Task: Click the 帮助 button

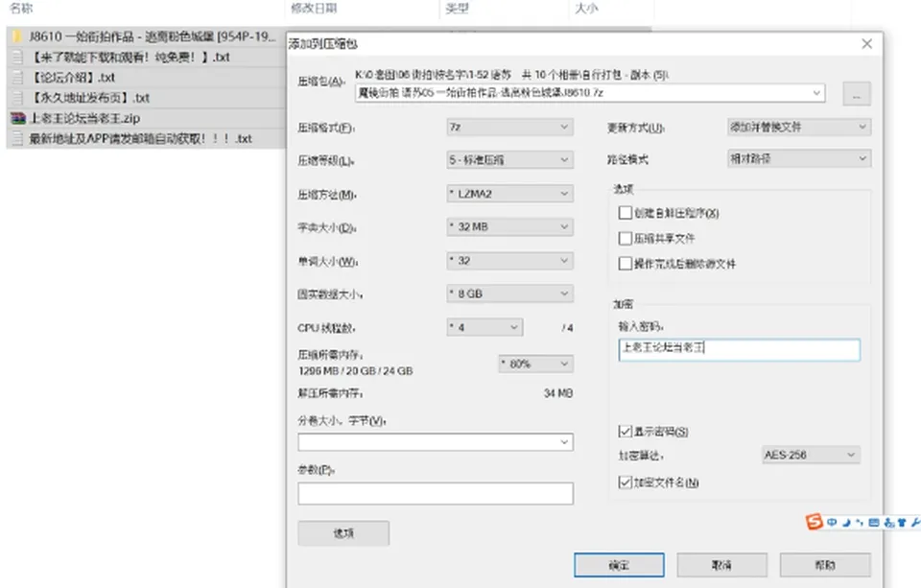Action: 825,565
